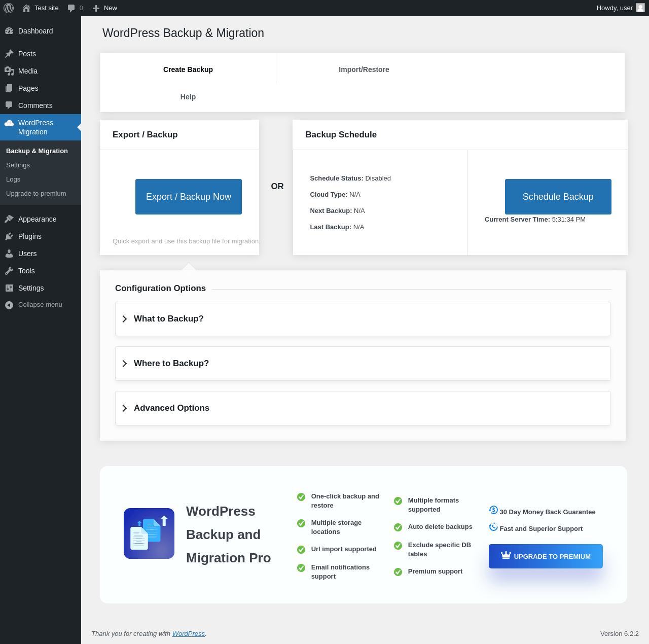Click the Upgrade to Premium button
The width and height of the screenshot is (649, 644).
click(546, 556)
